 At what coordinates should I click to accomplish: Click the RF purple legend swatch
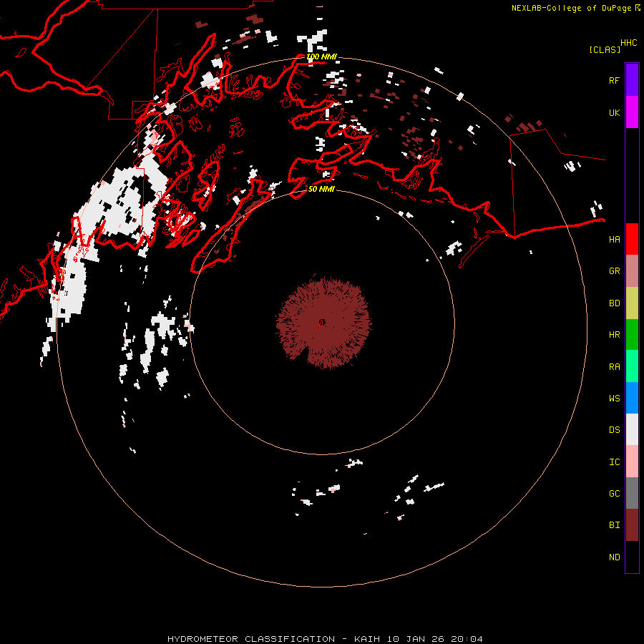(632, 80)
